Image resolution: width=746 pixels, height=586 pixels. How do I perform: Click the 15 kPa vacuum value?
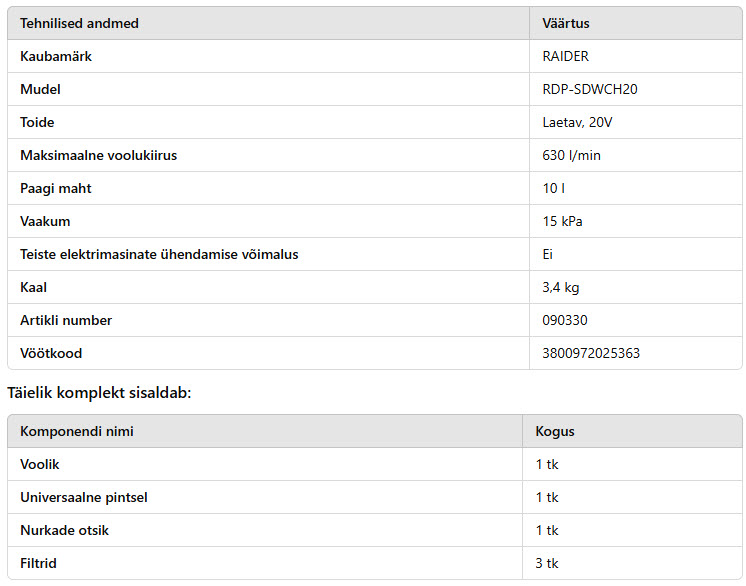click(x=562, y=221)
